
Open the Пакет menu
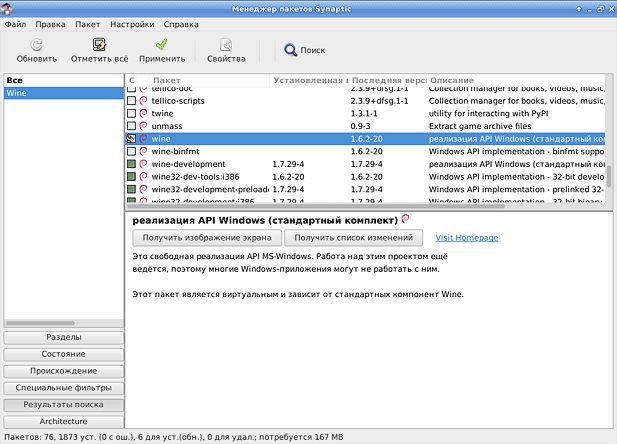click(88, 24)
